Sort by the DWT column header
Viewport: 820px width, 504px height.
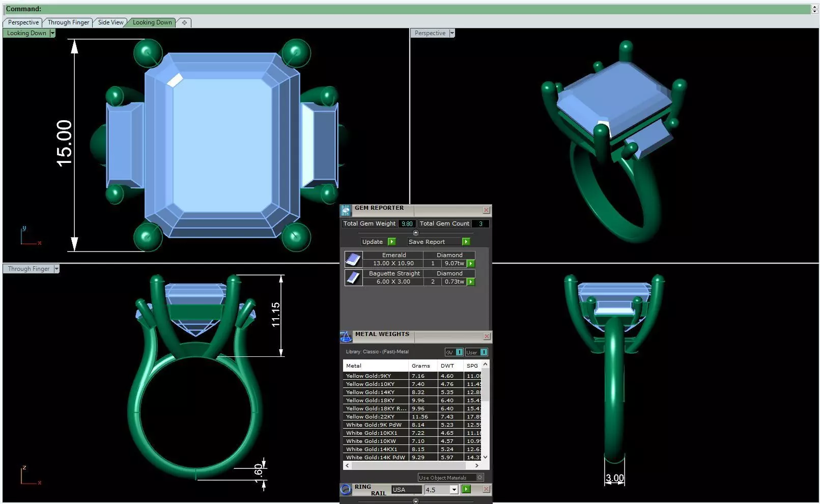coord(450,366)
